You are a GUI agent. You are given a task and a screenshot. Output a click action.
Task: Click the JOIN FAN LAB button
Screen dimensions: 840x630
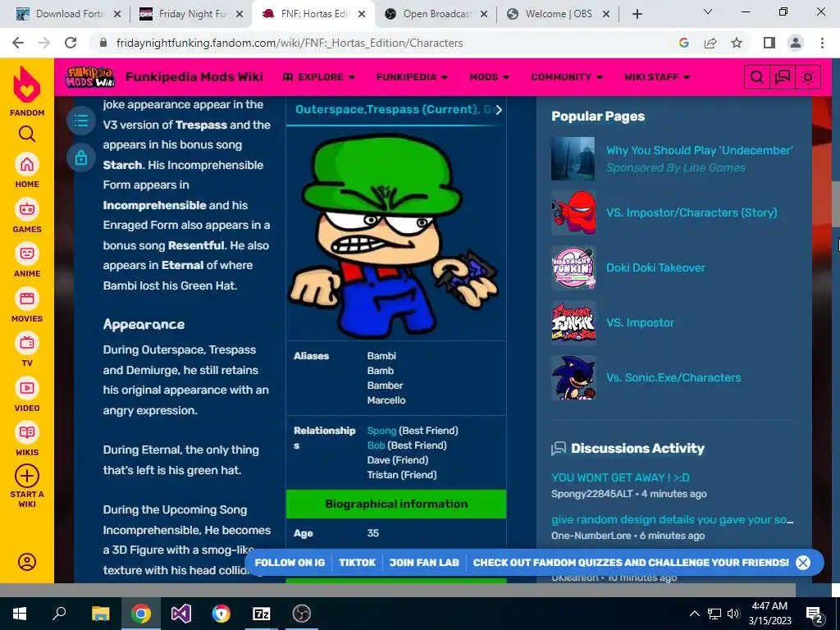click(x=424, y=563)
